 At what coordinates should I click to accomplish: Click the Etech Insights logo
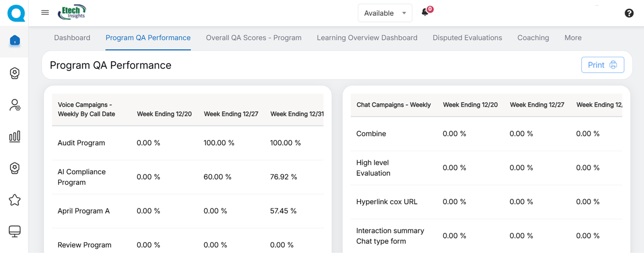click(x=72, y=12)
